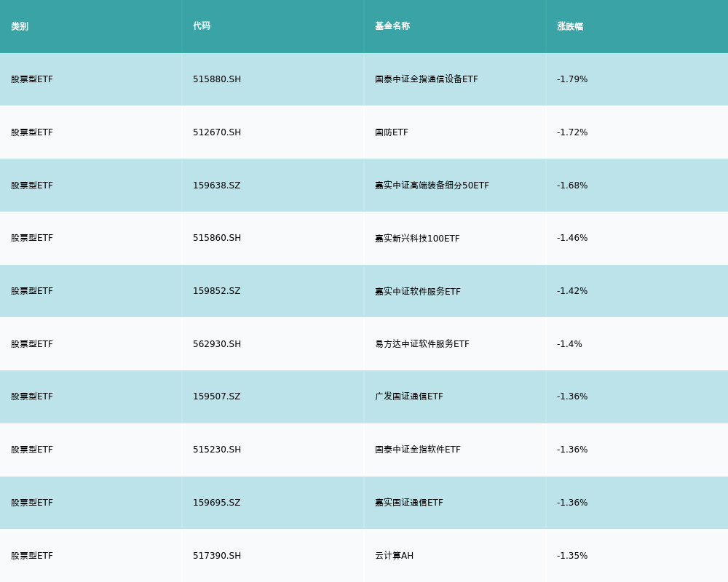Click the -1.35% change for 云计算AH
This screenshot has height=582, width=728.
pos(572,556)
